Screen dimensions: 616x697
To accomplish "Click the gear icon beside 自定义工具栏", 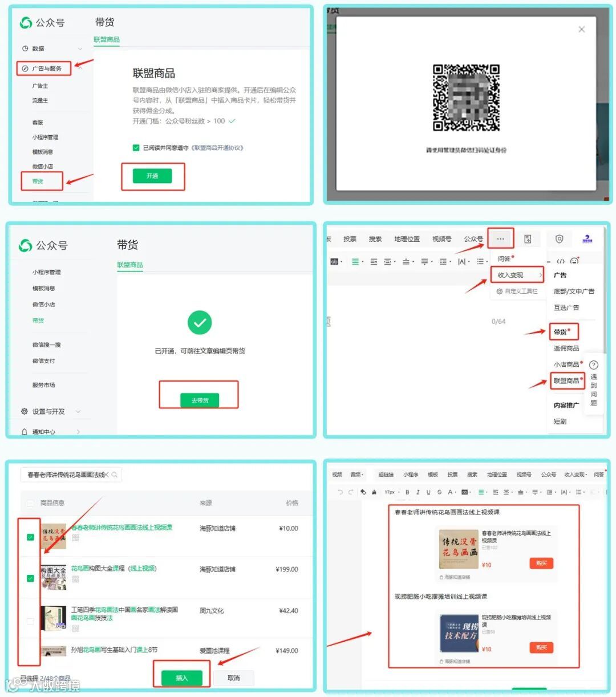I will tap(499, 291).
